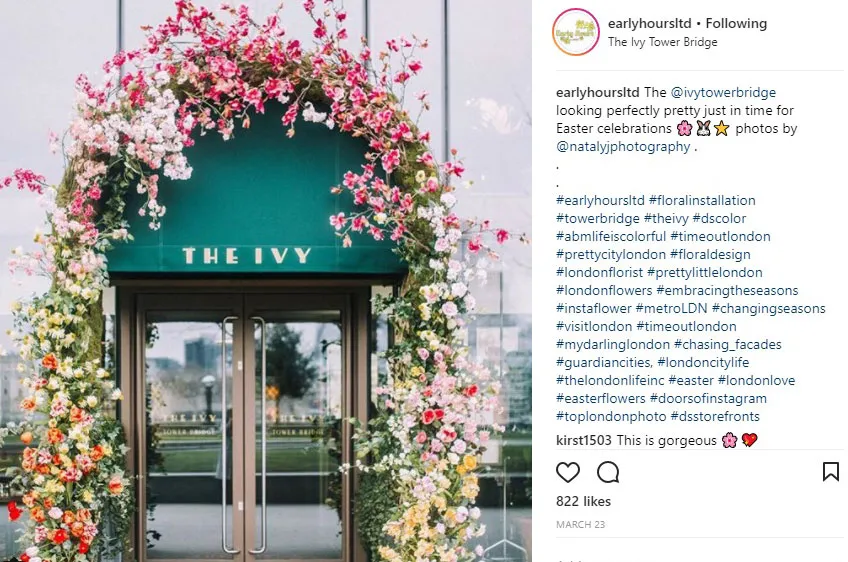Open the MARCH 23 post date link
Image resolution: width=848 pixels, height=562 pixels.
point(580,524)
